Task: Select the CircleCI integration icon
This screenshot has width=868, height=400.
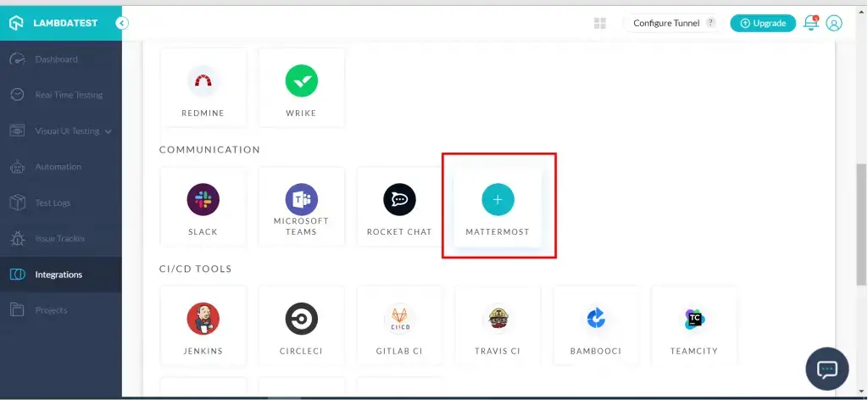Action: coord(301,319)
